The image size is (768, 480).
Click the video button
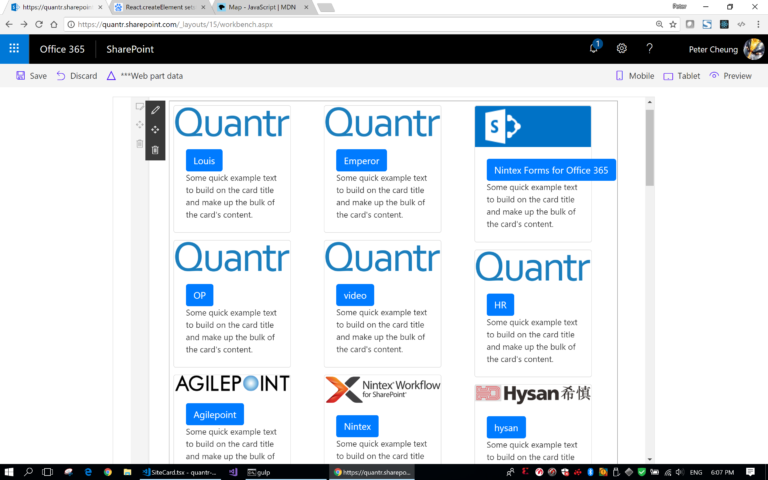click(355, 295)
